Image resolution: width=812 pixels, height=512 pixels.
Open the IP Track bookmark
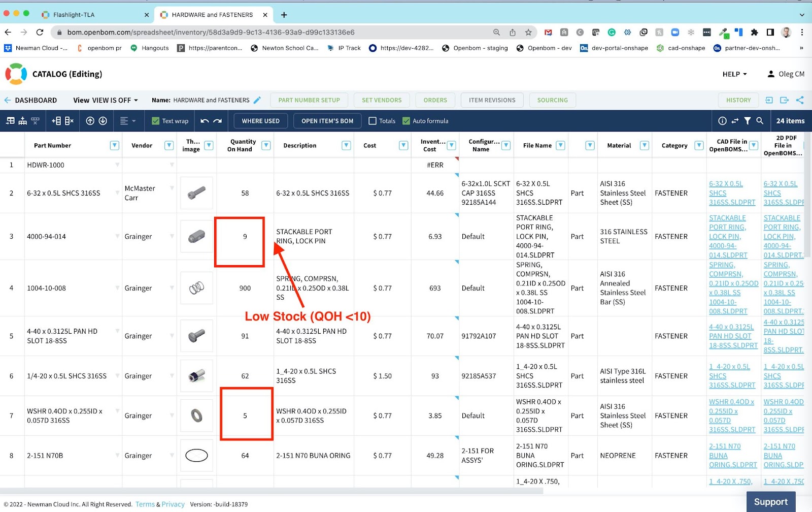point(344,48)
